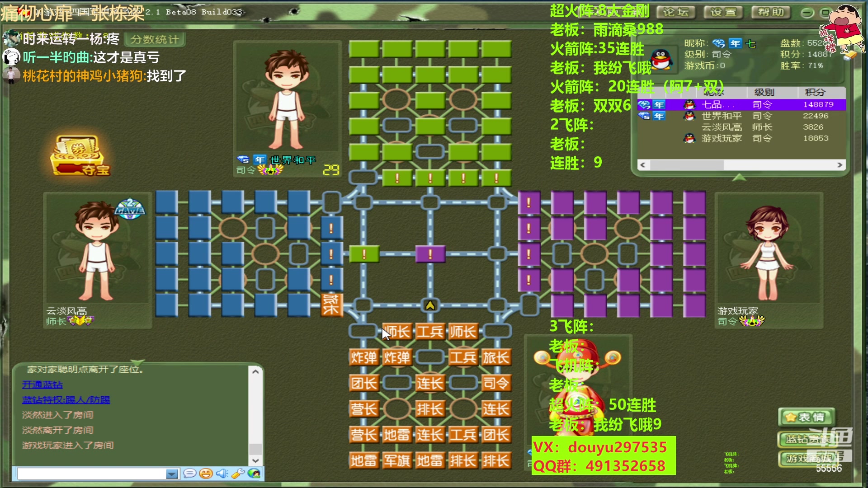This screenshot has width=868, height=488.
Task: Open the smiley emoji picker icon
Action: click(206, 473)
